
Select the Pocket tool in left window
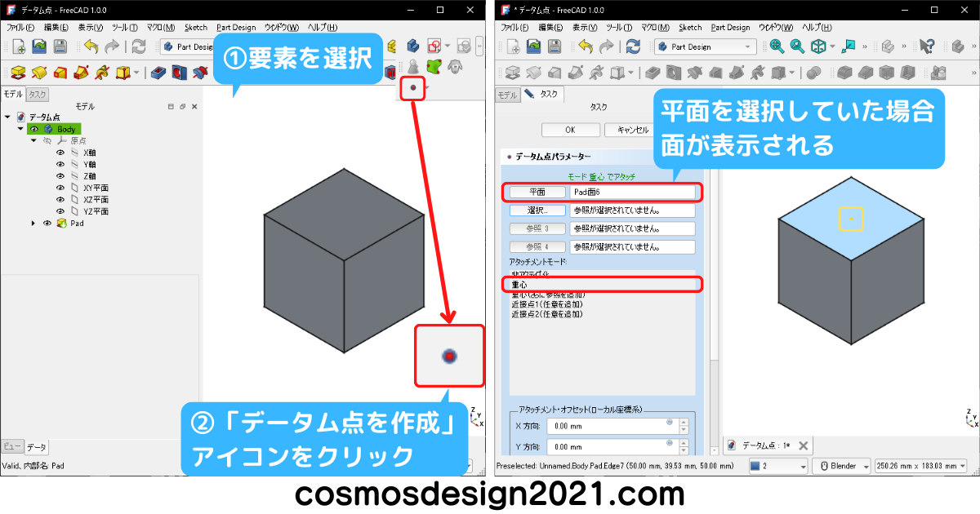point(159,73)
